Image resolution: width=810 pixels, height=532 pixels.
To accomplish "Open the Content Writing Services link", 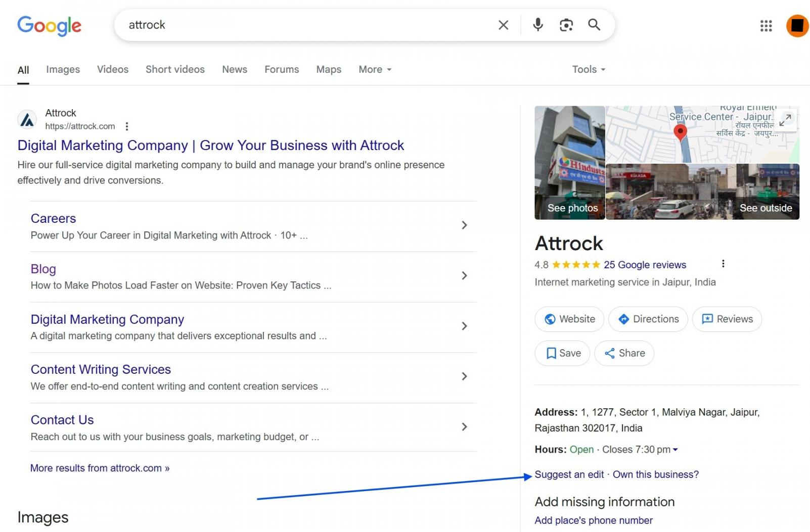I will 101,369.
